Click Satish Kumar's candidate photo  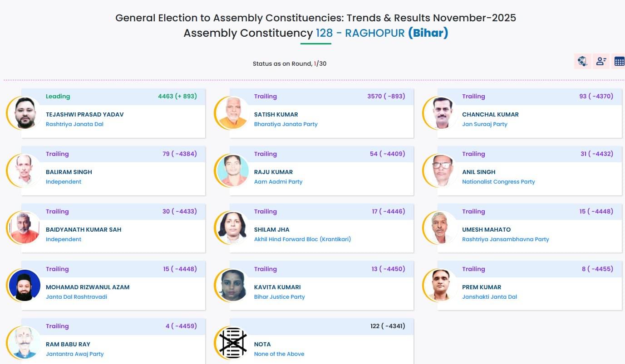(233, 113)
